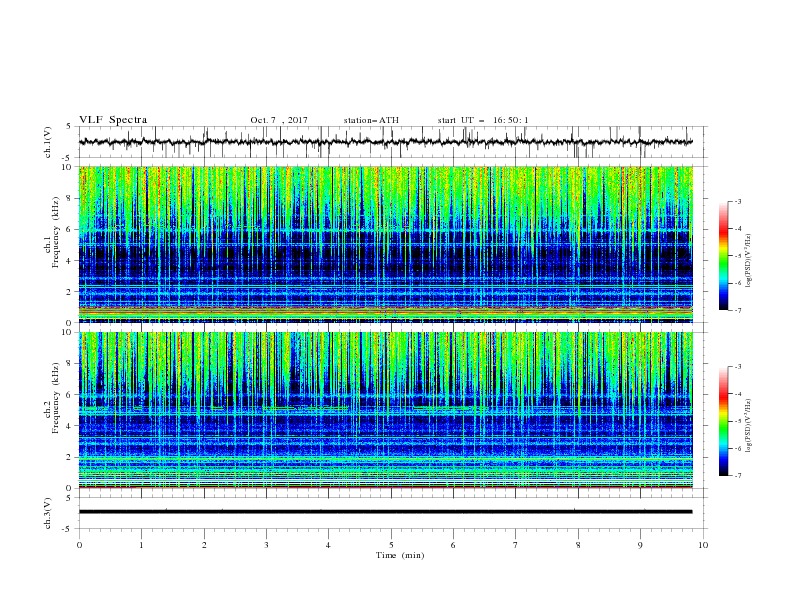The image size is (792, 612).
Task: Click time axis tick label "0"
Action: click(79, 545)
